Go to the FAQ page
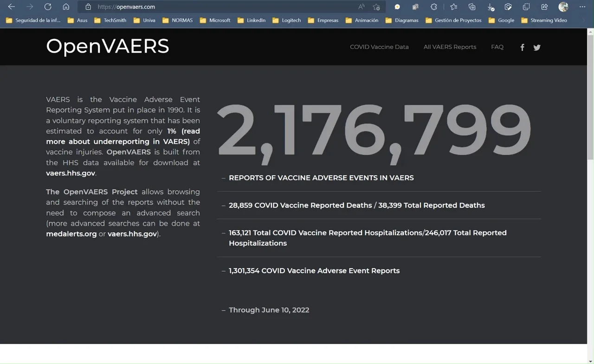 click(x=497, y=47)
